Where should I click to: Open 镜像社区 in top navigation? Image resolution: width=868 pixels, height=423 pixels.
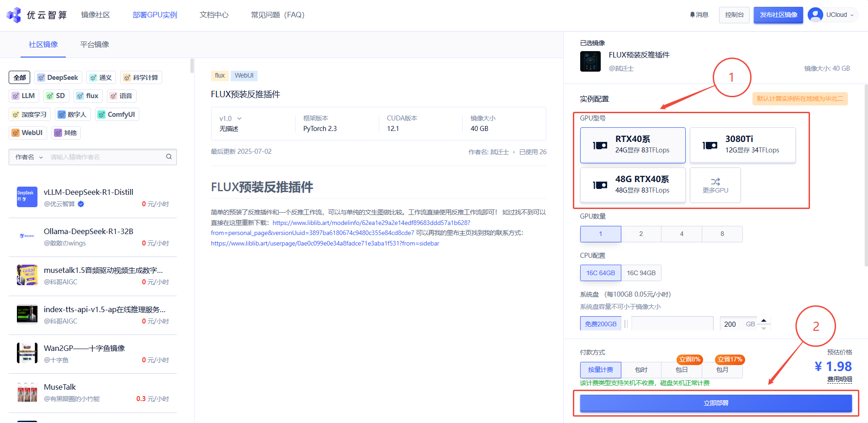coord(95,15)
